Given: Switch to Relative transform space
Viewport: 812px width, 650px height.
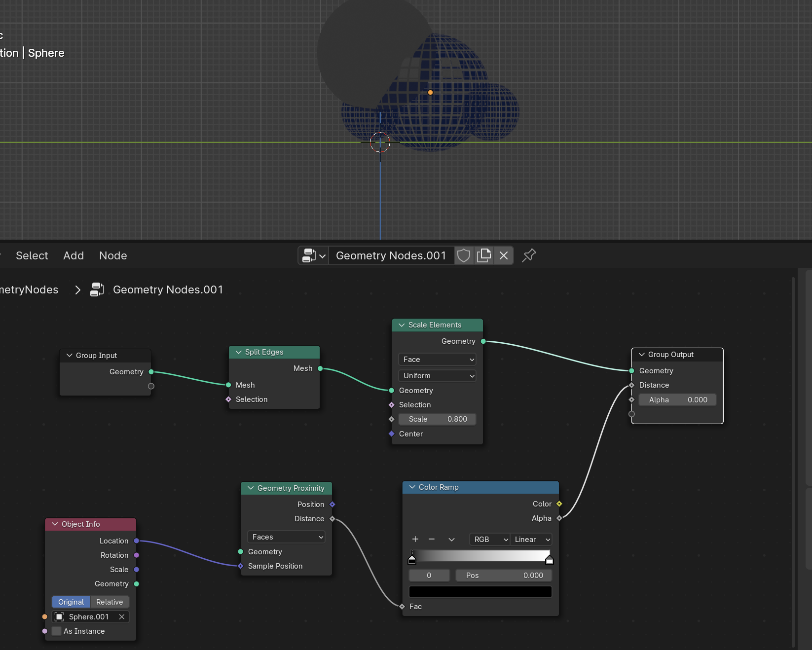Looking at the screenshot, I should [x=110, y=602].
